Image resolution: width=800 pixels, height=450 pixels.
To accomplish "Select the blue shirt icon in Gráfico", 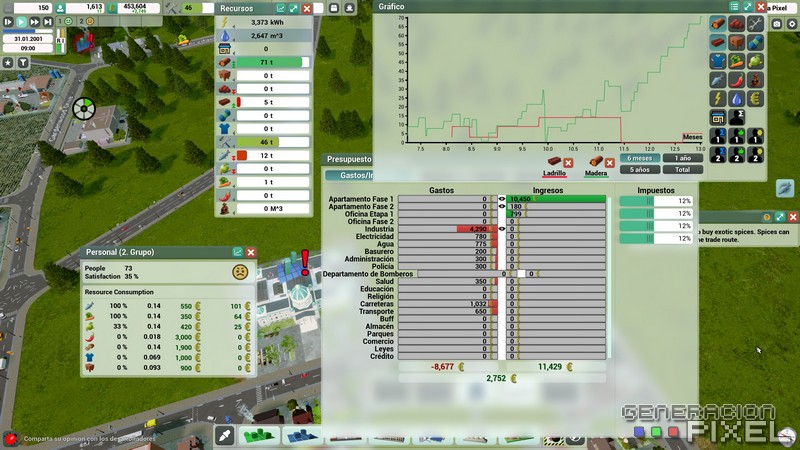I will [x=718, y=61].
